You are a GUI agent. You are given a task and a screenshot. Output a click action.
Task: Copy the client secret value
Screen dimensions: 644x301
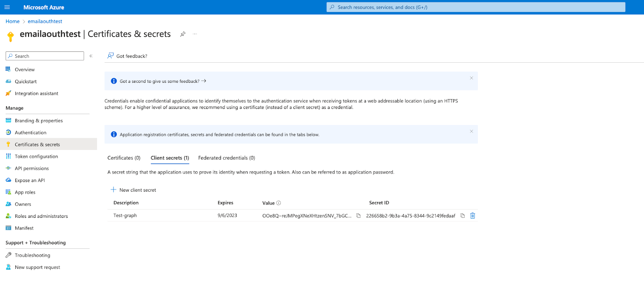tap(358, 216)
